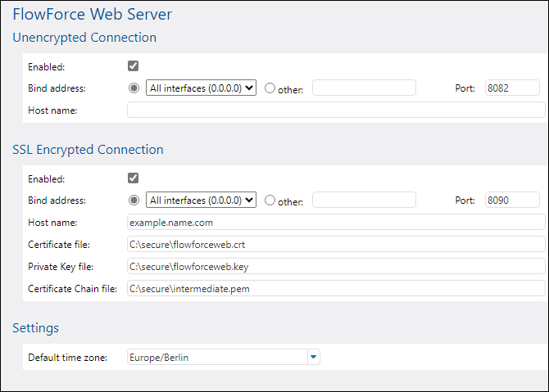Select 'other' radio in SSL Encrypted Connection

pos(270,201)
